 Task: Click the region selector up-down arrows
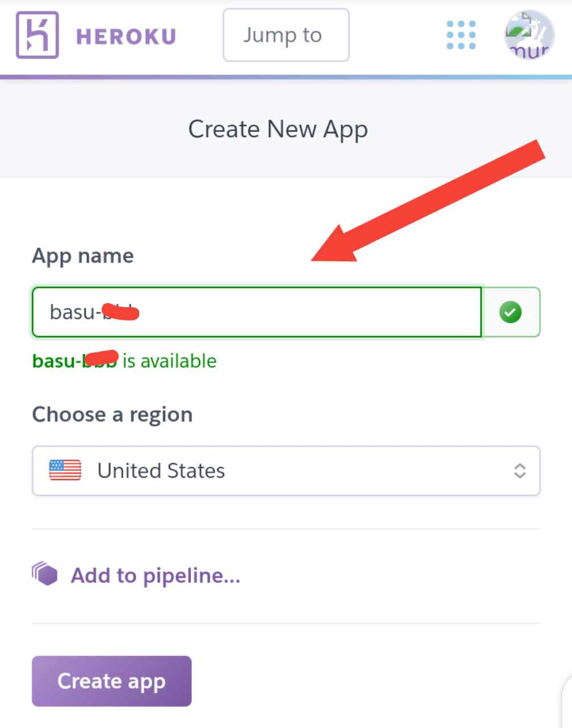point(520,471)
